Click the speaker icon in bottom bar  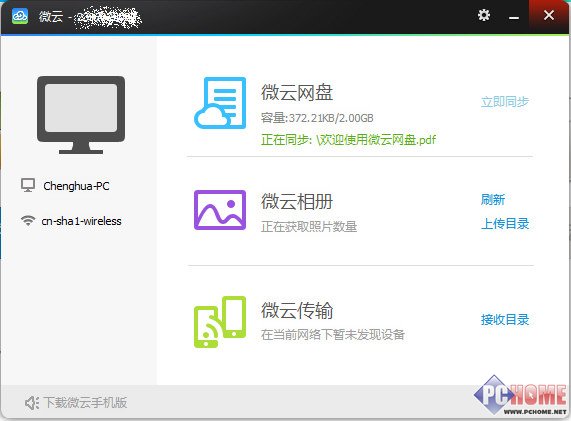click(x=32, y=403)
